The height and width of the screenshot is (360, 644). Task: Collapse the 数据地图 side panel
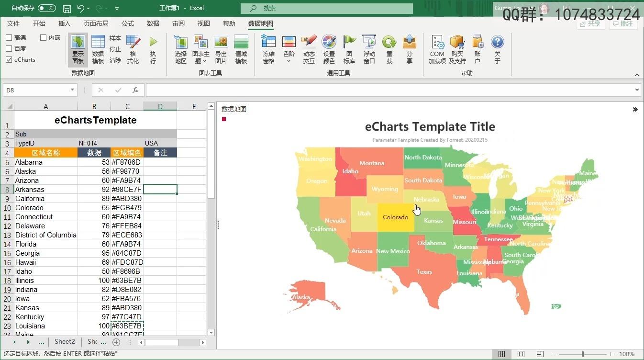pyautogui.click(x=635, y=110)
